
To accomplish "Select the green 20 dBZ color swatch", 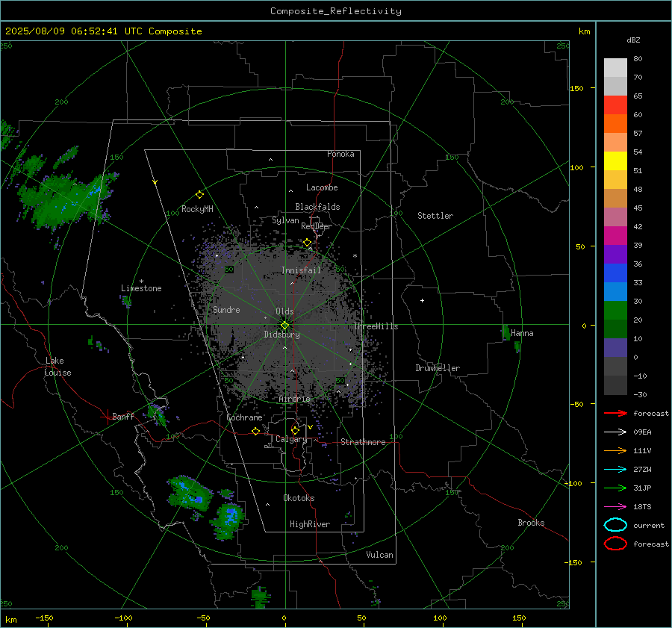I will tap(615, 311).
